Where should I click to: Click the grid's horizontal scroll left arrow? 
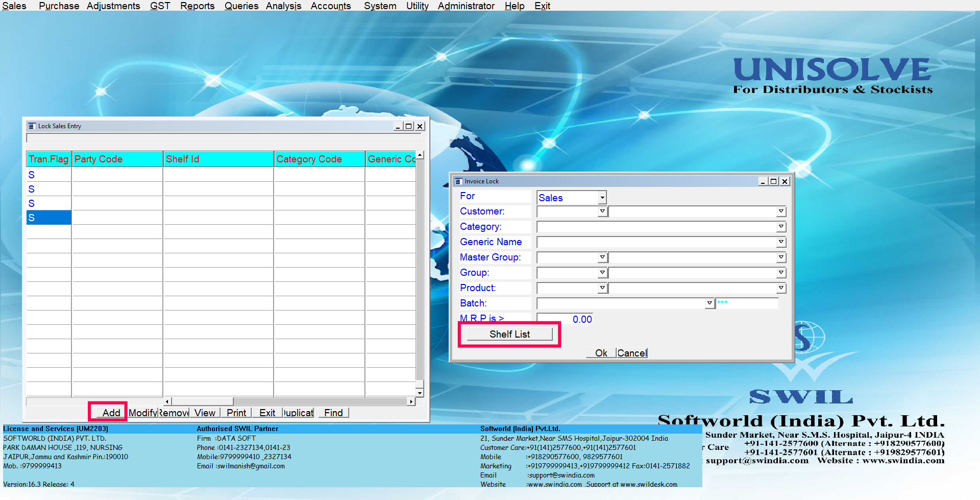[x=167, y=401]
